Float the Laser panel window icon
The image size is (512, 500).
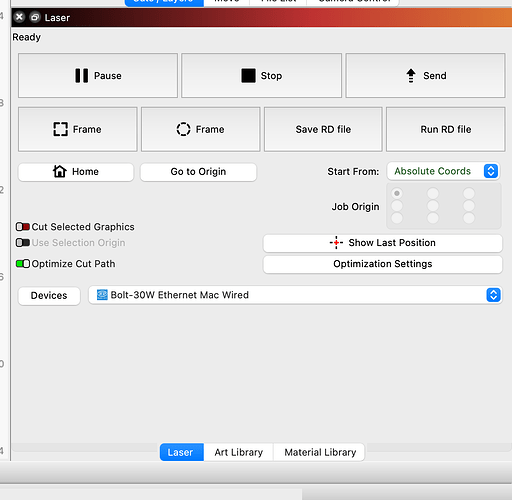pos(35,17)
